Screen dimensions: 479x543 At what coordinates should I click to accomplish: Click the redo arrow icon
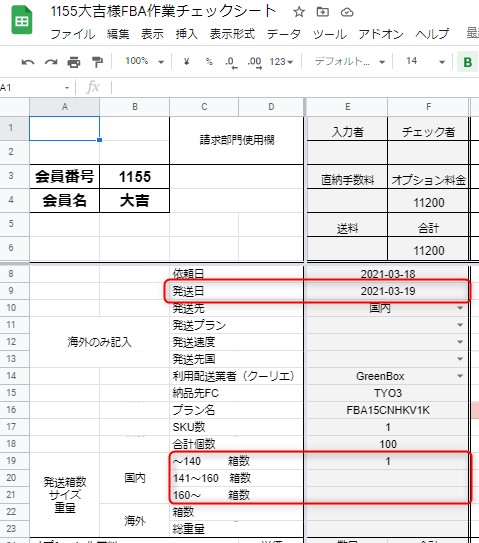(51, 62)
